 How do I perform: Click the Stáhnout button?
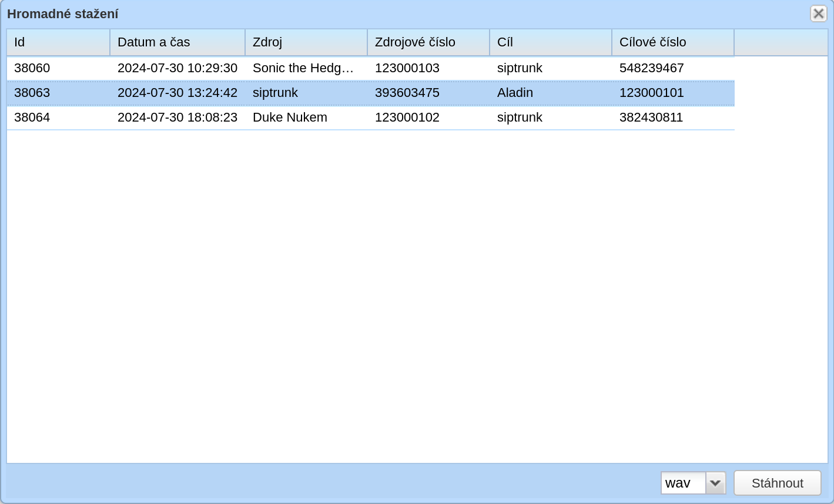(x=777, y=483)
